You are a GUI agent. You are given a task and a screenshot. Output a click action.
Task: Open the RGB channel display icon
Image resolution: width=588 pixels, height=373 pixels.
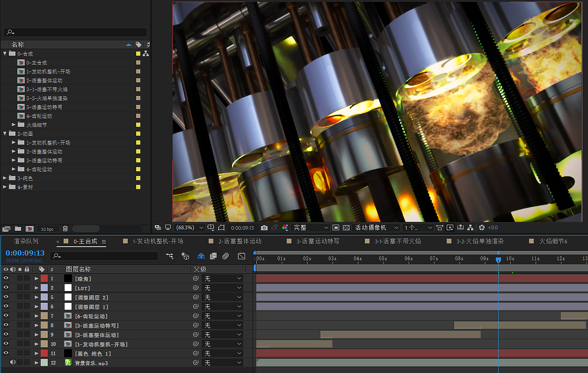pos(285,227)
